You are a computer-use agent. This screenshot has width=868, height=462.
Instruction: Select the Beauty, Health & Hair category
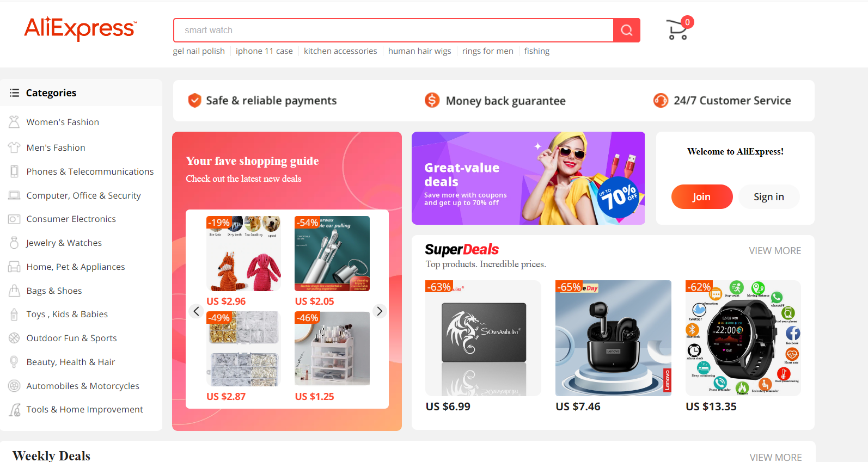pos(71,362)
